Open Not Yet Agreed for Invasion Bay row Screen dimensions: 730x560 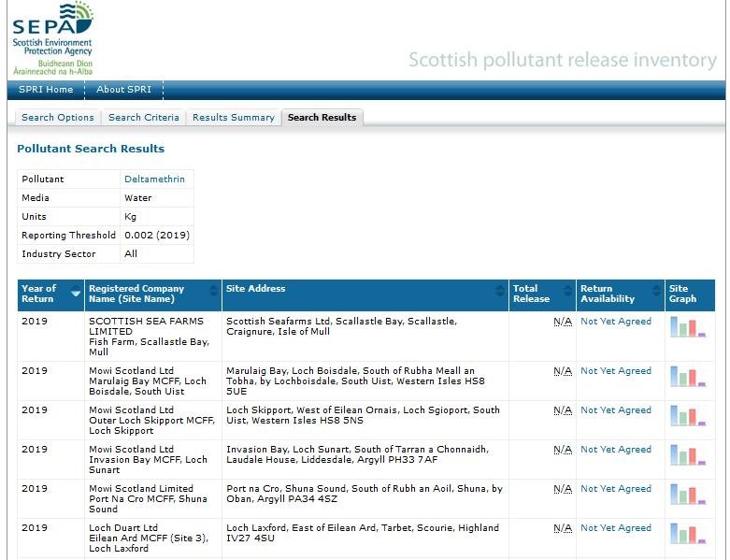click(616, 449)
